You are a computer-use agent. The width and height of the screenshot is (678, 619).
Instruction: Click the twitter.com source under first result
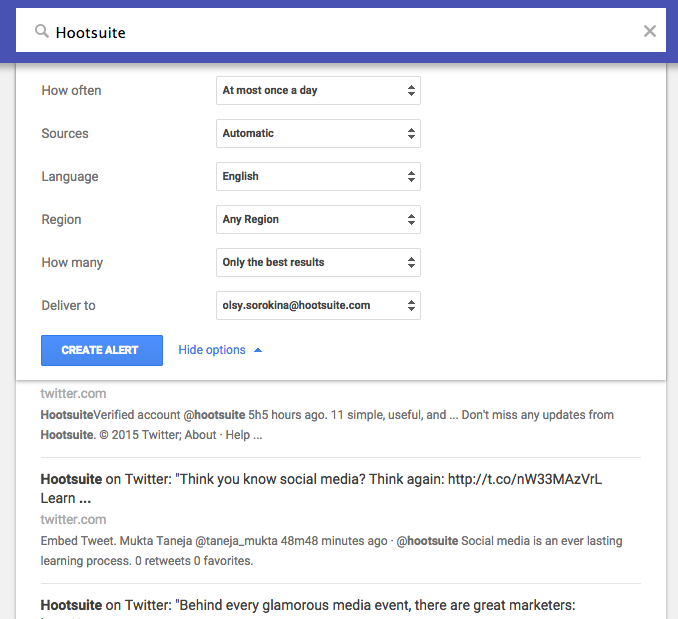pos(73,393)
